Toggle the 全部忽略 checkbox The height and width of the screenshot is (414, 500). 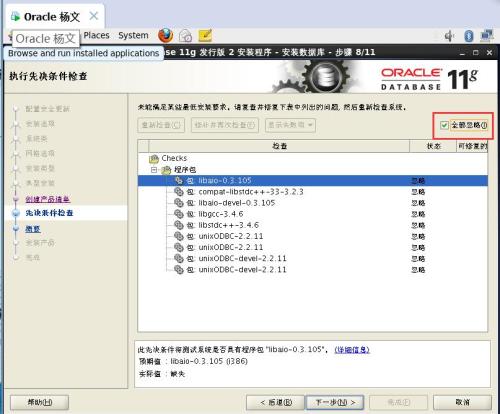coord(444,125)
